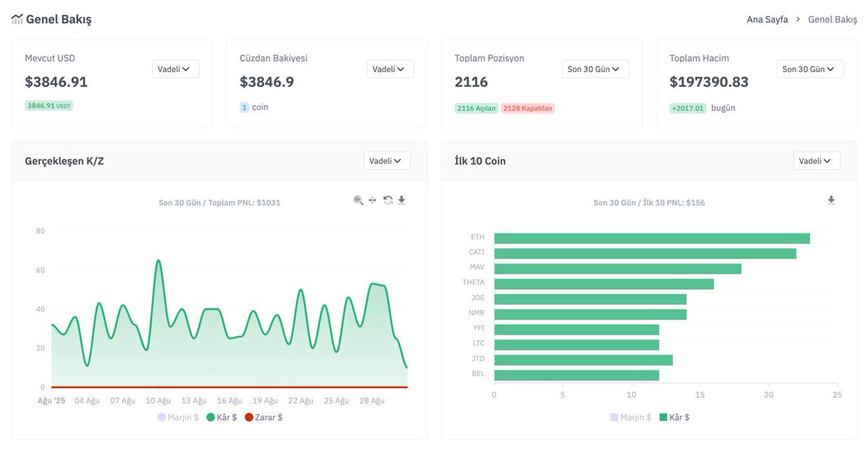Viewport: 868px width, 450px height.
Task: Open Son 30 Gün dropdown in Toplam Hacim card
Action: [810, 69]
